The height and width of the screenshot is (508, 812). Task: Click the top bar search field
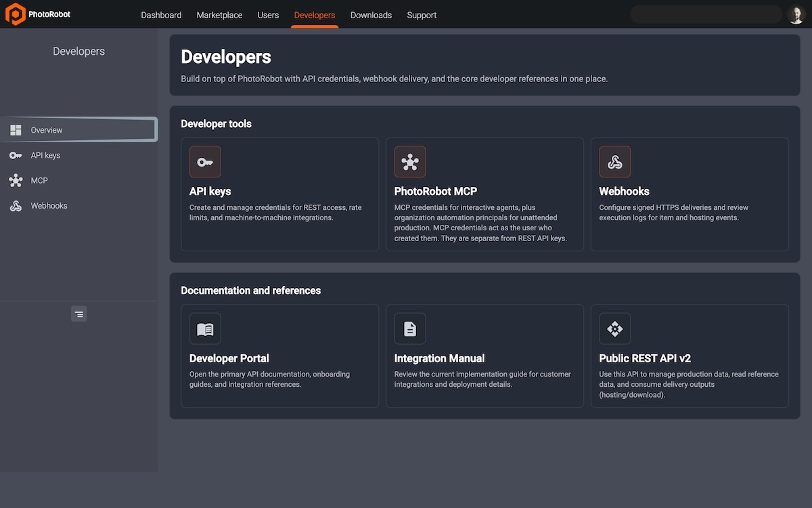(x=706, y=14)
